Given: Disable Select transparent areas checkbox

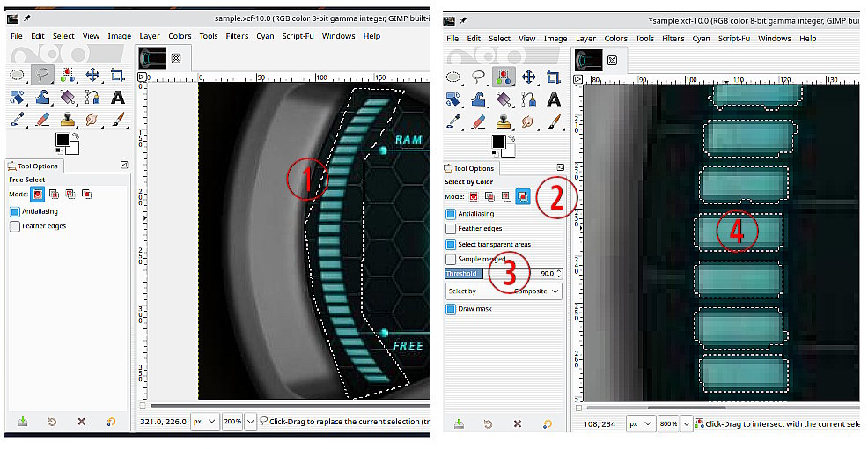Looking at the screenshot, I should pos(452,244).
